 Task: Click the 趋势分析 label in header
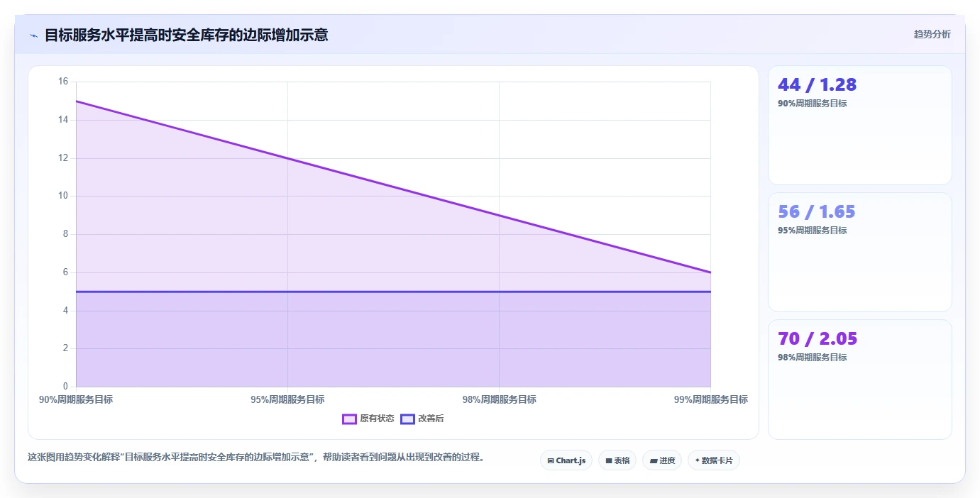coord(932,34)
